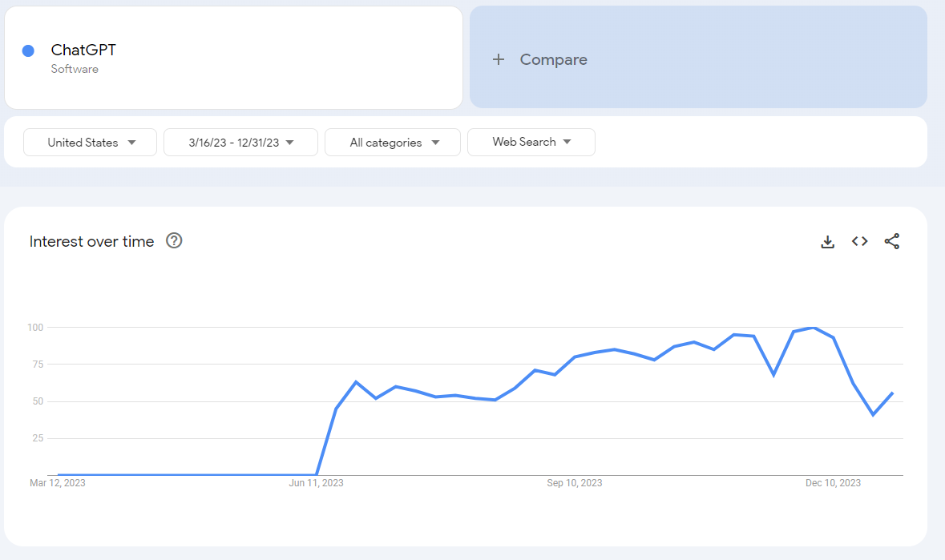Screen dimensions: 945x560
Task: Click the Mar 12, 2023 axis label
Action: 58,483
